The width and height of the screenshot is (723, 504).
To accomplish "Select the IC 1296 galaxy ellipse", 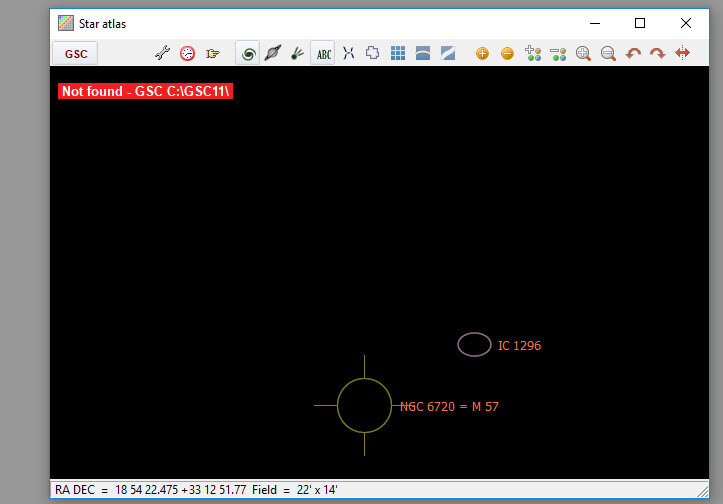I will (474, 344).
